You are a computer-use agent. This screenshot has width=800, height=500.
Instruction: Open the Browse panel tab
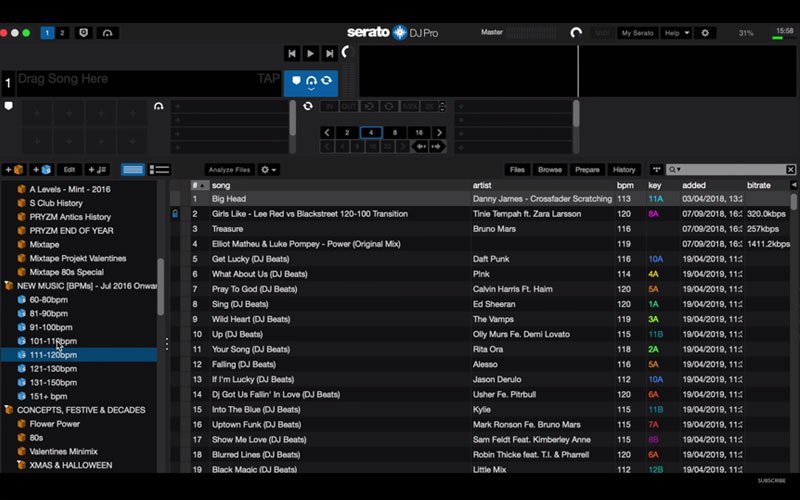[x=550, y=170]
